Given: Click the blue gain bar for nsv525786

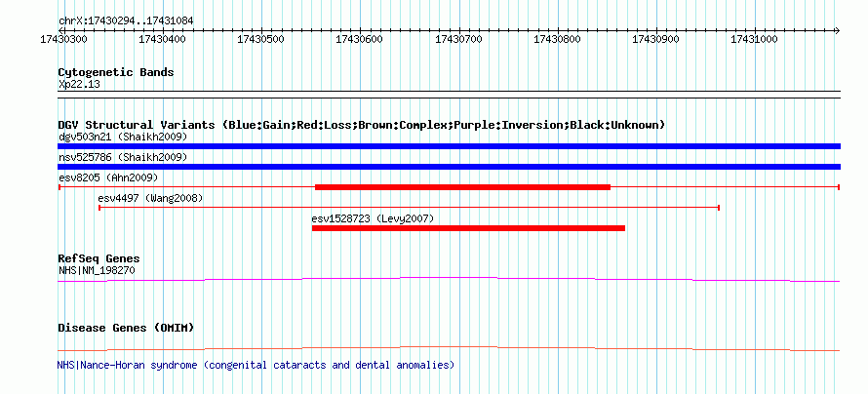Looking at the screenshot, I should 449,167.
